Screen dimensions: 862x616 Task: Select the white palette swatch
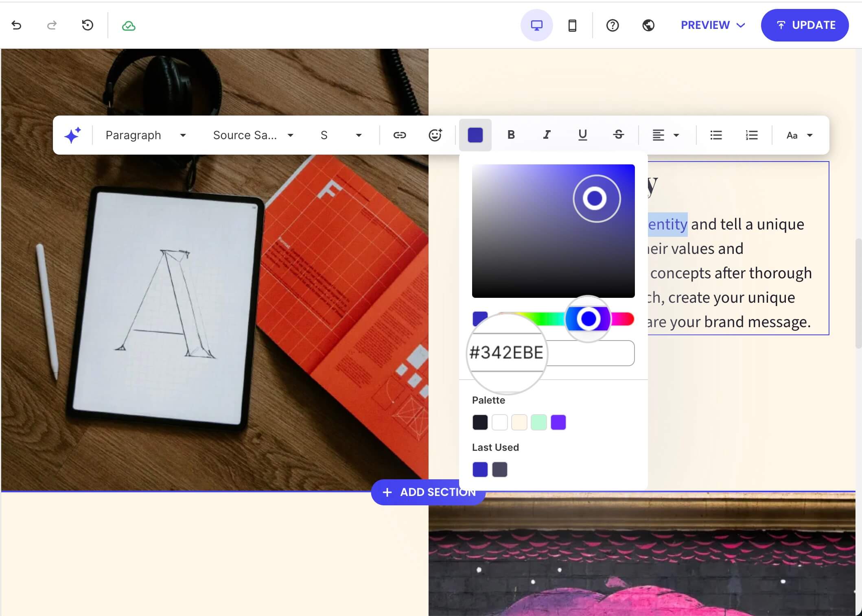(x=499, y=422)
